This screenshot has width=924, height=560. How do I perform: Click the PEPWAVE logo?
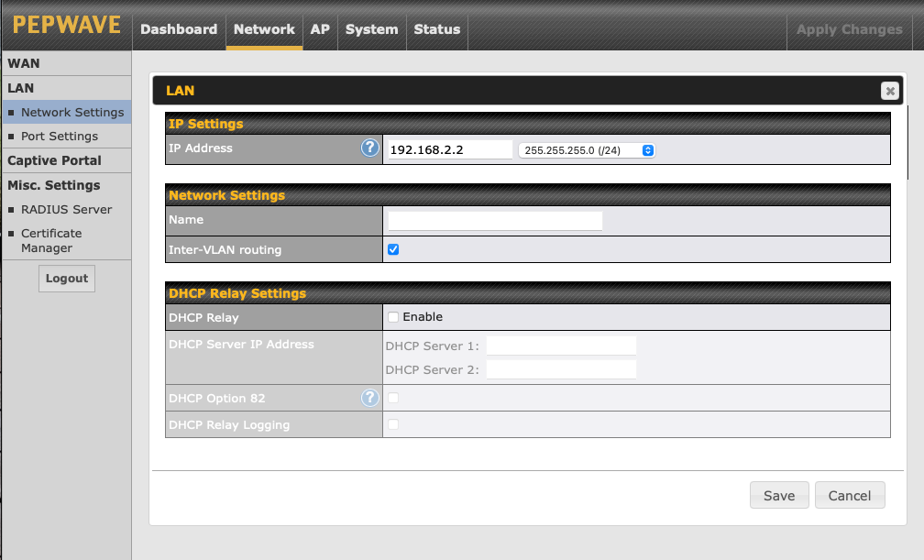coord(66,26)
